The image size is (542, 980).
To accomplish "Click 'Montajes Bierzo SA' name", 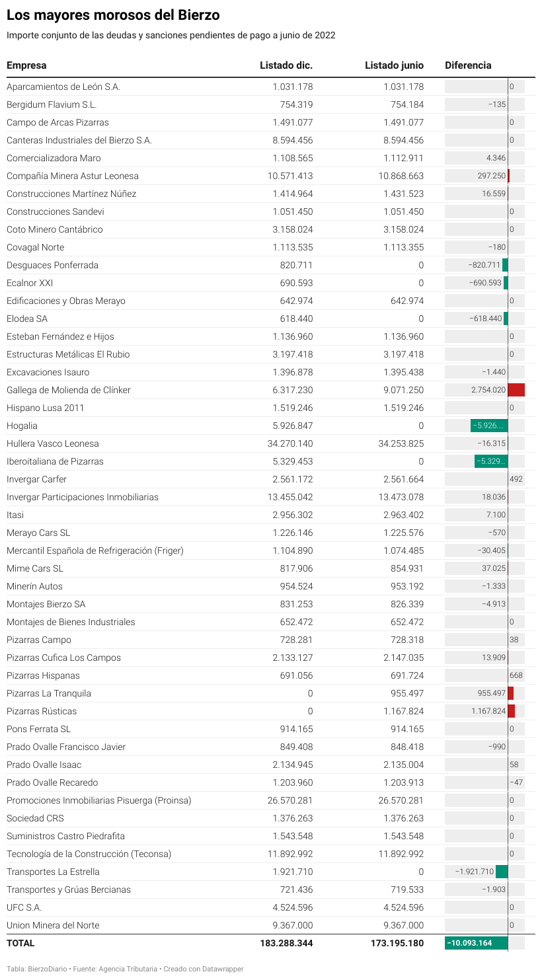I will (46, 604).
